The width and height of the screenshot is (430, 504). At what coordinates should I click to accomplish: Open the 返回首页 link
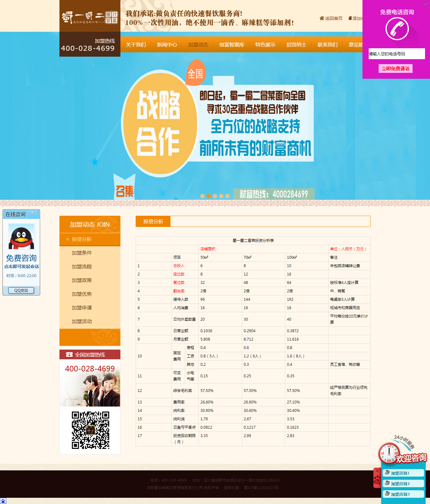point(334,18)
